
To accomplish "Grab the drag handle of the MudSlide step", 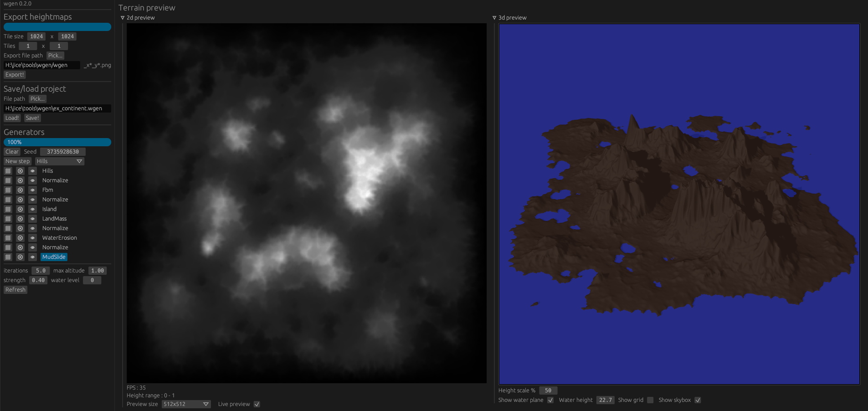I will pyautogui.click(x=8, y=257).
